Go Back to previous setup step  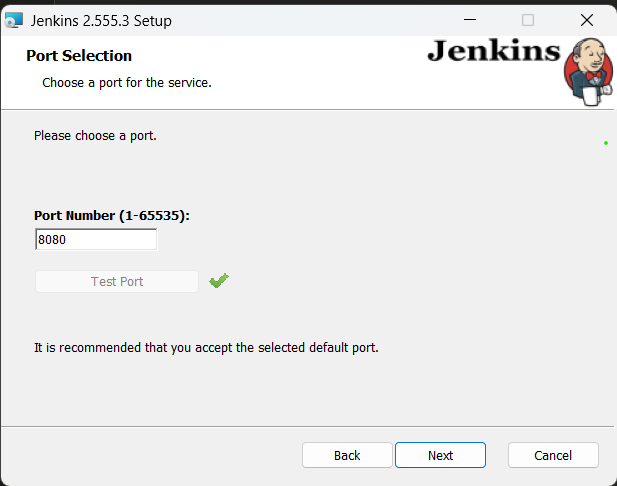pos(347,455)
